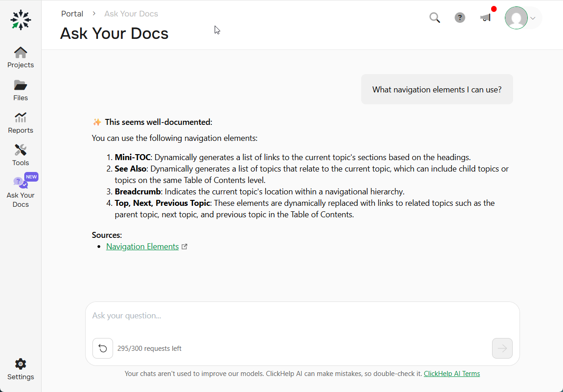Open the Projects panel
This screenshot has width=563, height=392.
coord(20,56)
